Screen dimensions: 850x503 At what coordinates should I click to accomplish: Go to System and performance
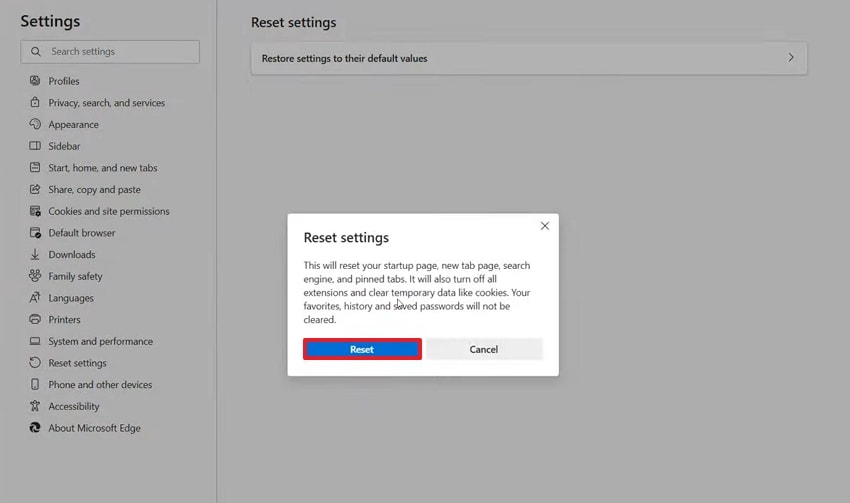tap(101, 341)
